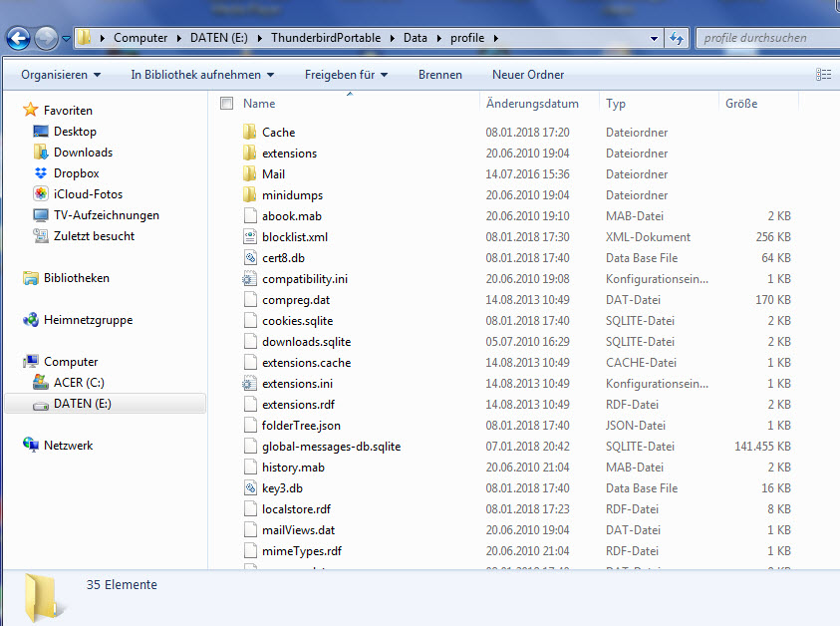Select file name extensions.rdf
The width and height of the screenshot is (840, 626).
click(298, 405)
